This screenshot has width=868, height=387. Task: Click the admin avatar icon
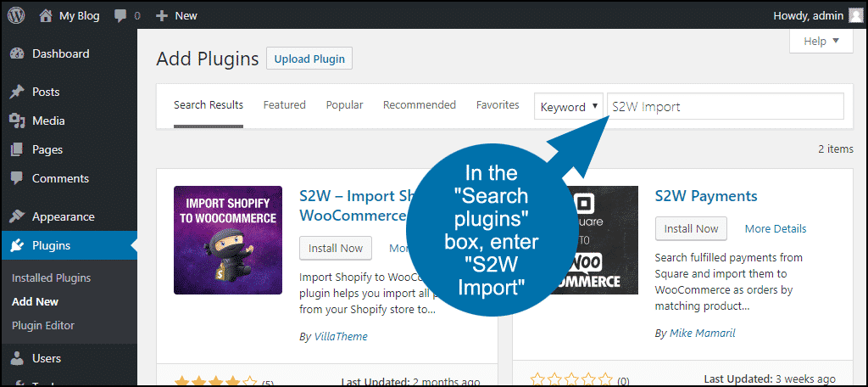click(856, 15)
